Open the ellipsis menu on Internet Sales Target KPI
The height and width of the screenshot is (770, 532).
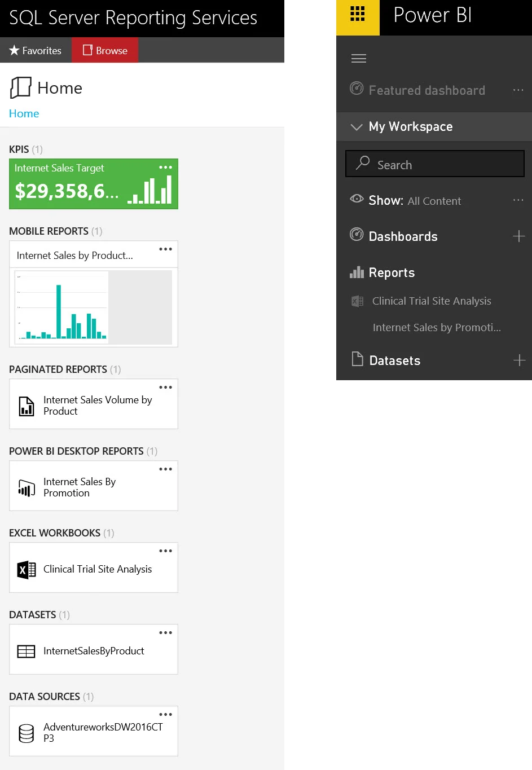(x=165, y=167)
